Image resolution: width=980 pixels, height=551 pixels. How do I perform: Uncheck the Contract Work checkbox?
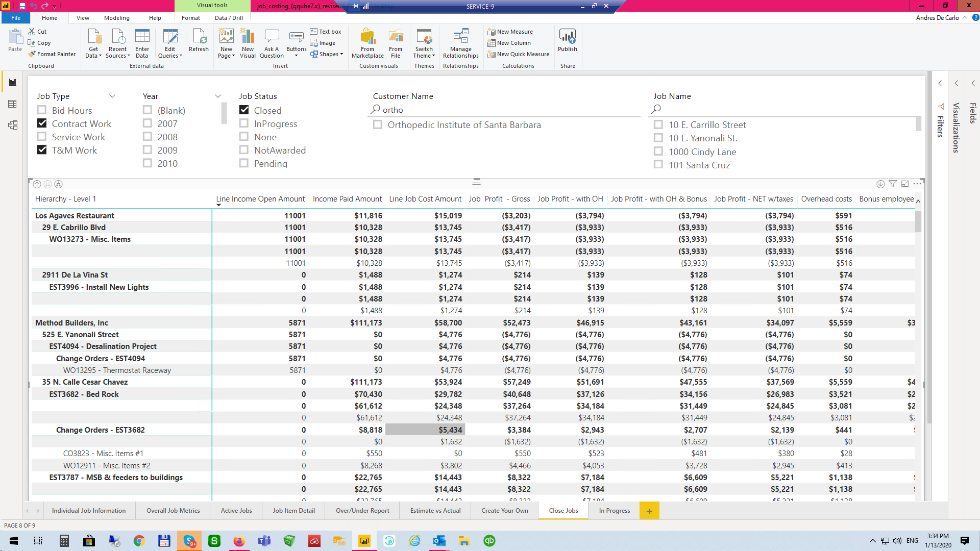42,123
